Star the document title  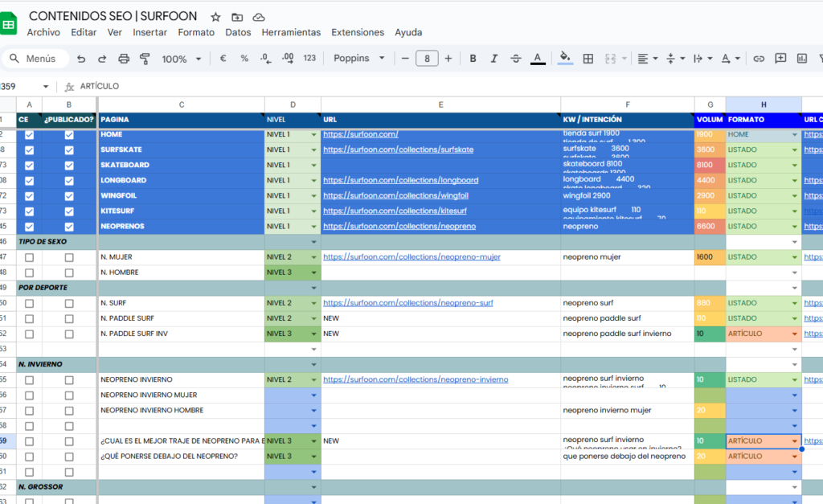click(x=215, y=17)
